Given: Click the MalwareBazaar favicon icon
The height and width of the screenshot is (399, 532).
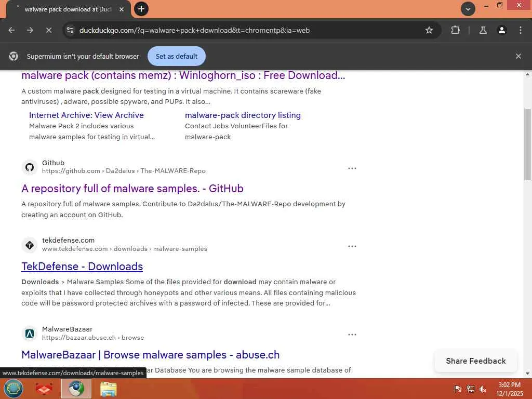Looking at the screenshot, I should [x=30, y=334].
